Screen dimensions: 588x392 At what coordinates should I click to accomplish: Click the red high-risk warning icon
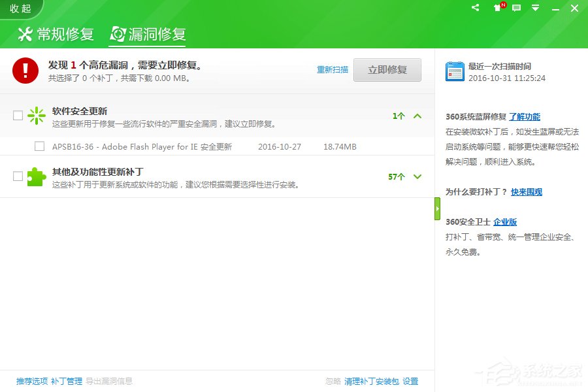tap(25, 70)
